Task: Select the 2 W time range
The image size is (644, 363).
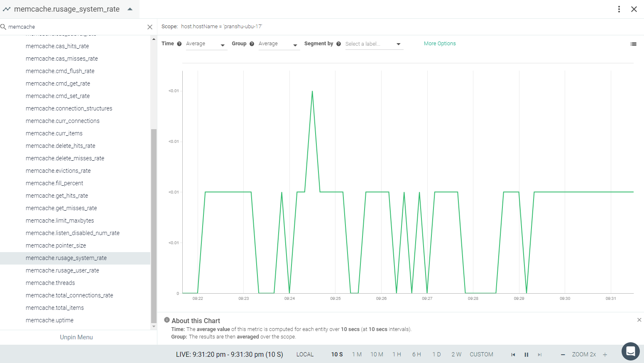Action: coord(456,354)
